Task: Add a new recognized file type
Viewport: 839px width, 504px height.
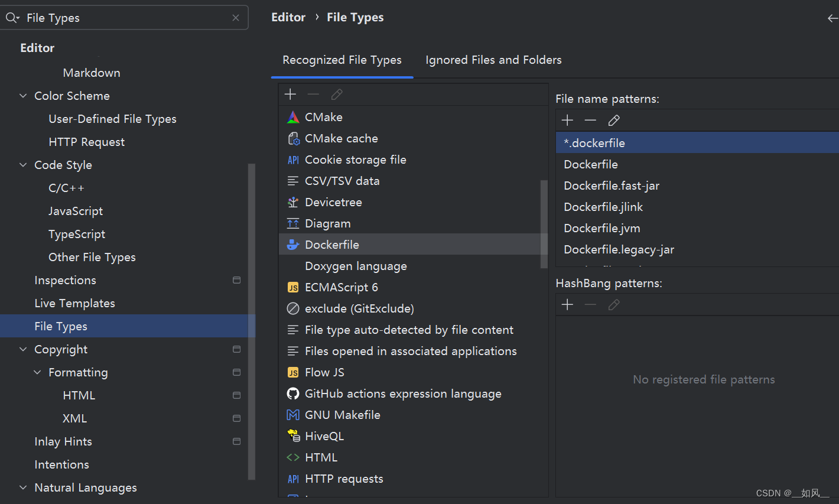Action: (x=290, y=94)
